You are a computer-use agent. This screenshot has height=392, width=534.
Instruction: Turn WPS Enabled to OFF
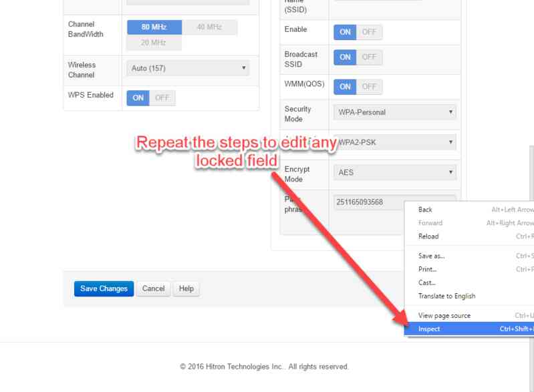pos(162,97)
